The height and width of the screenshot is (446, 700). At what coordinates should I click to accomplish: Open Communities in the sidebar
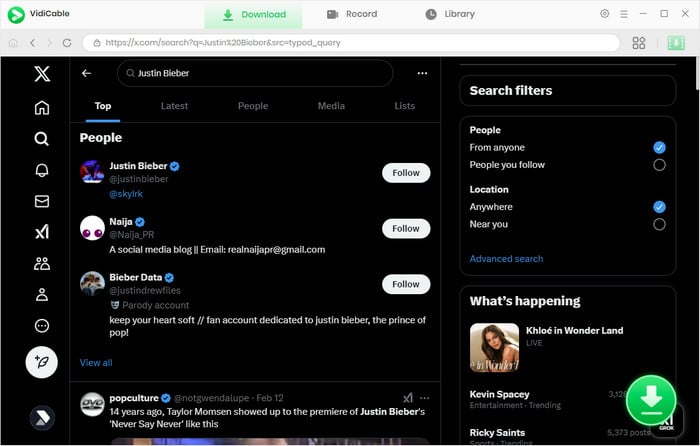pyautogui.click(x=42, y=263)
